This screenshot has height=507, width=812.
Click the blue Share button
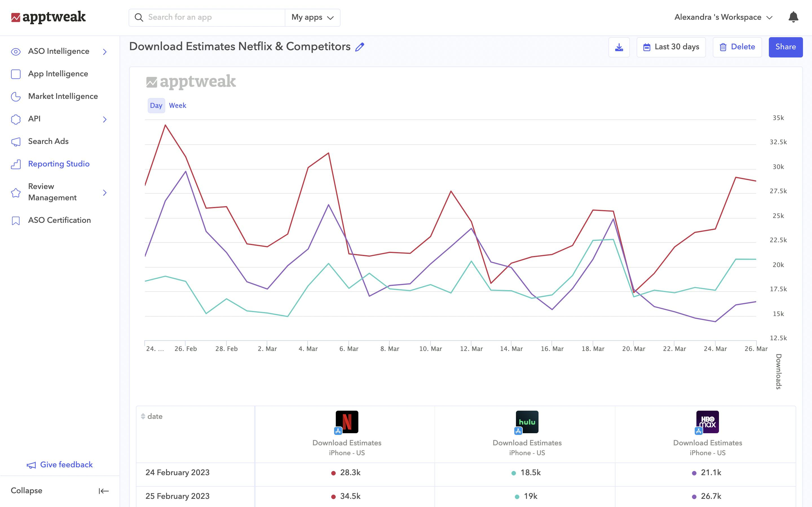pyautogui.click(x=785, y=47)
